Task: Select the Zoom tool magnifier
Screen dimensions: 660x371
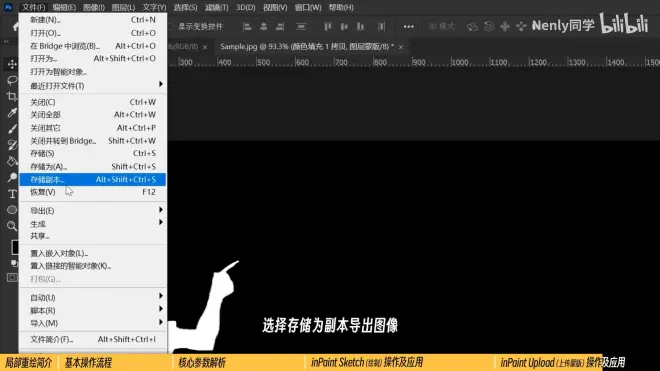Action: click(x=12, y=226)
